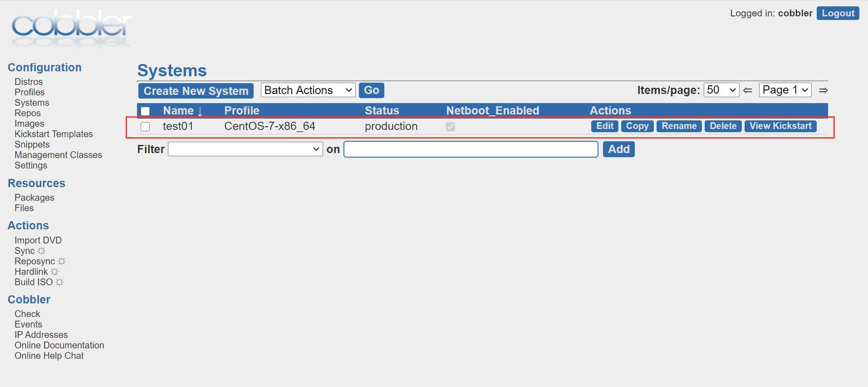This screenshot has height=387, width=868.
Task: Open Management Classes in the sidebar
Action: (59, 155)
